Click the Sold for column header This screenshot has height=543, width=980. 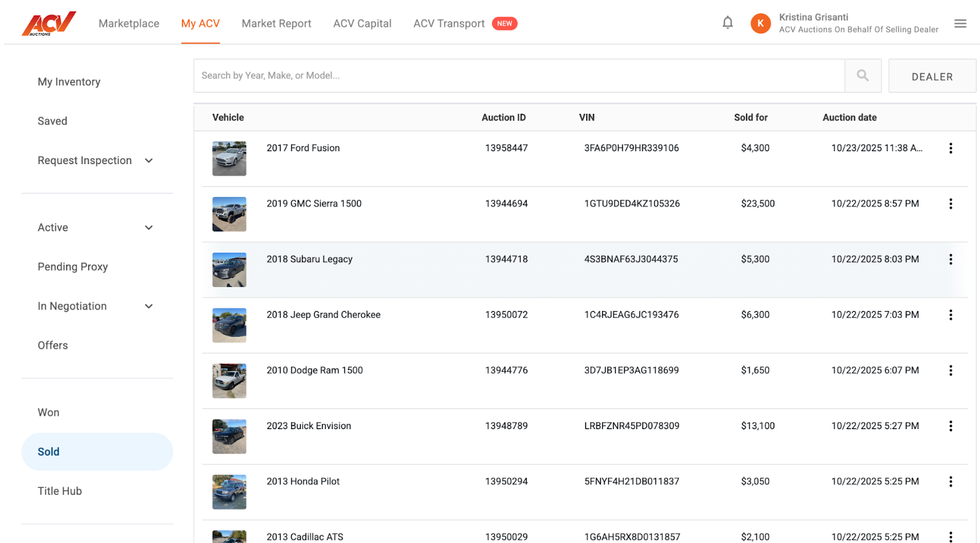(751, 118)
